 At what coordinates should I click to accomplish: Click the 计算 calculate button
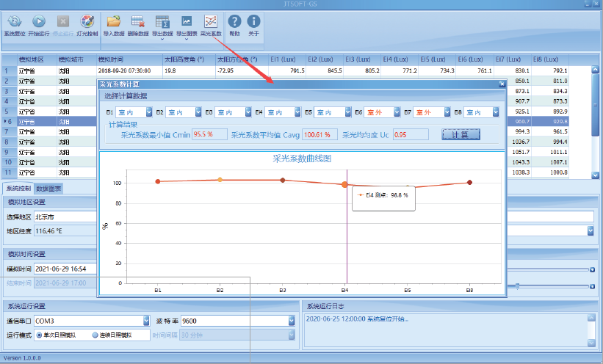[461, 134]
